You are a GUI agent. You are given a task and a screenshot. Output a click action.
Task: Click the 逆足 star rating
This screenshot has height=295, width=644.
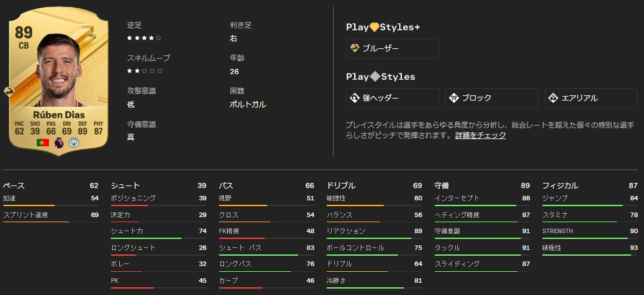pyautogui.click(x=144, y=38)
